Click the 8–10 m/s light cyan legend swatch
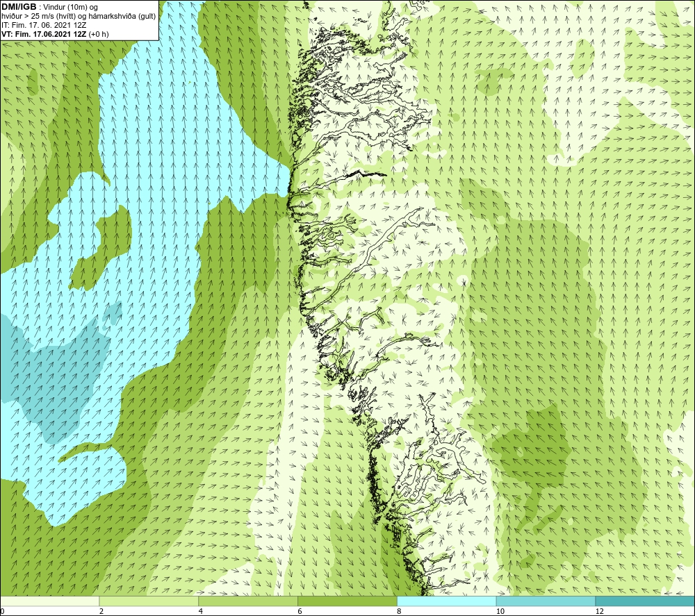 click(x=447, y=601)
